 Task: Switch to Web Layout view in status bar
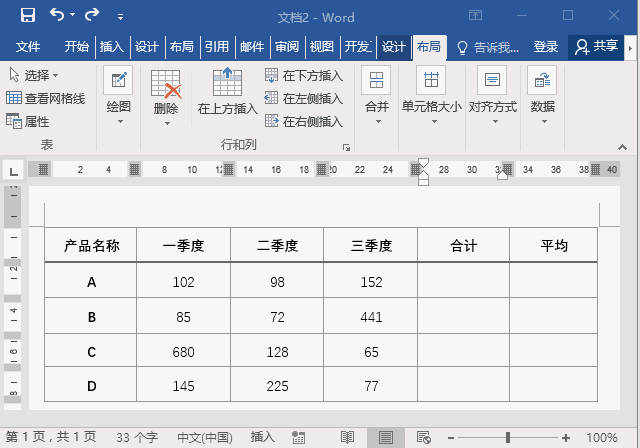[423, 438]
